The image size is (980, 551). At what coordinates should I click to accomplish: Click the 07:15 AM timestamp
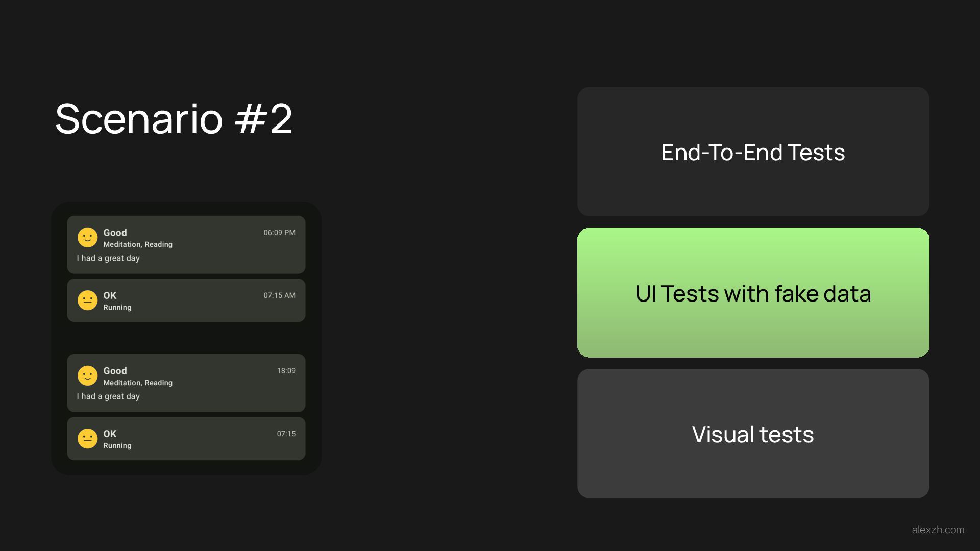(x=279, y=295)
